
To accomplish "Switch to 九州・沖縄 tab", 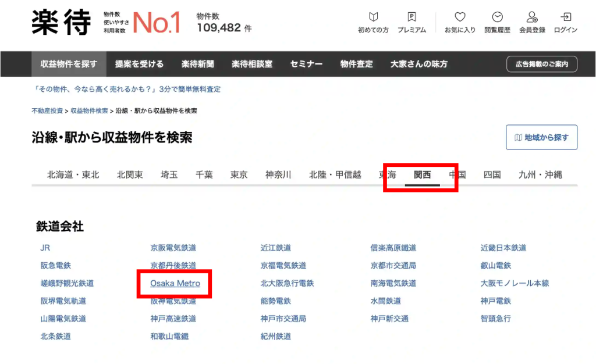I will point(540,174).
